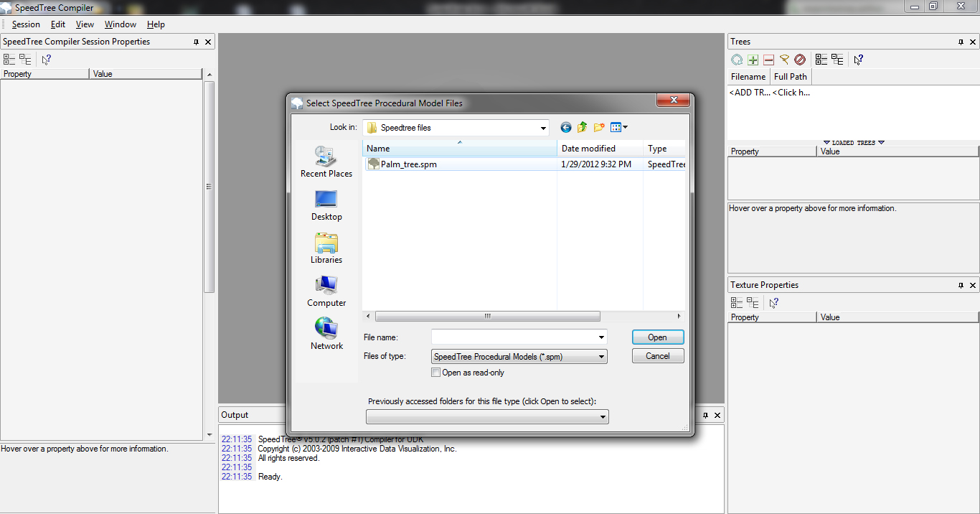This screenshot has width=980, height=514.
Task: Click the file list scroll left arrow
Action: pos(368,316)
